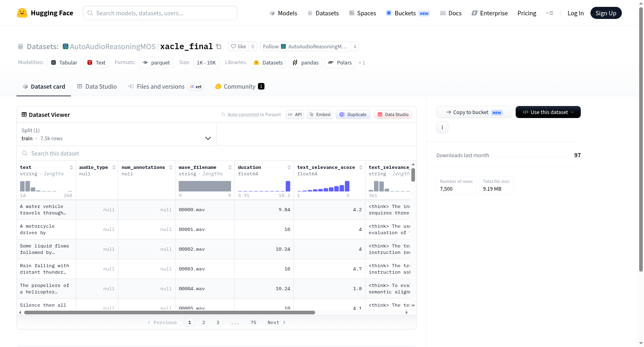Screen dimensions: 644x347
Task: Expand the extra navigation menu in the header
Action: point(549,13)
